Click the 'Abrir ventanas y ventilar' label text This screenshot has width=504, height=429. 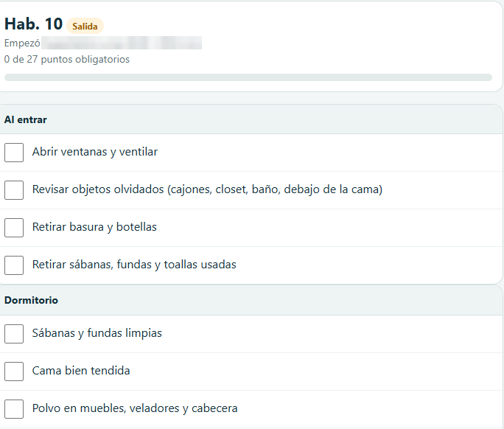tap(95, 152)
